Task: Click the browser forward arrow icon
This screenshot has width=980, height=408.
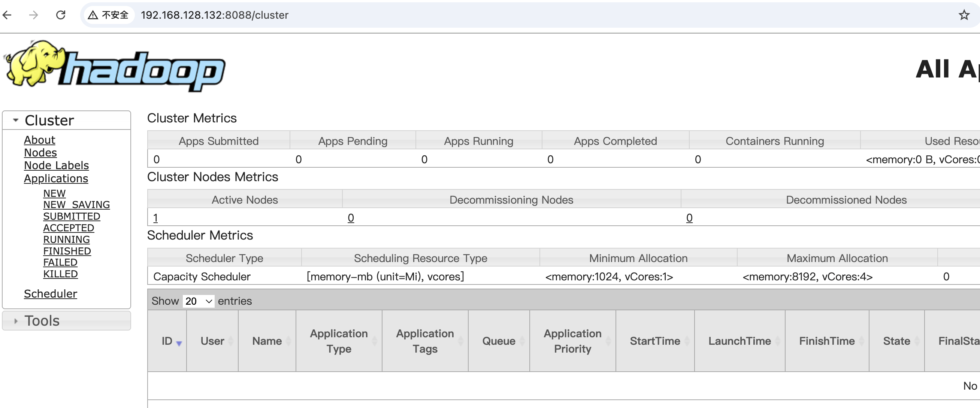Action: click(x=34, y=15)
